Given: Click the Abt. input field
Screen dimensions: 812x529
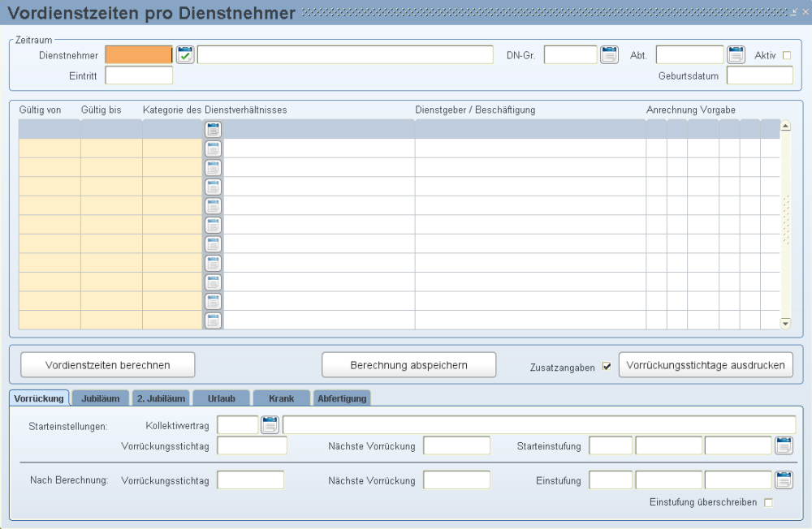Looking at the screenshot, I should (689, 55).
